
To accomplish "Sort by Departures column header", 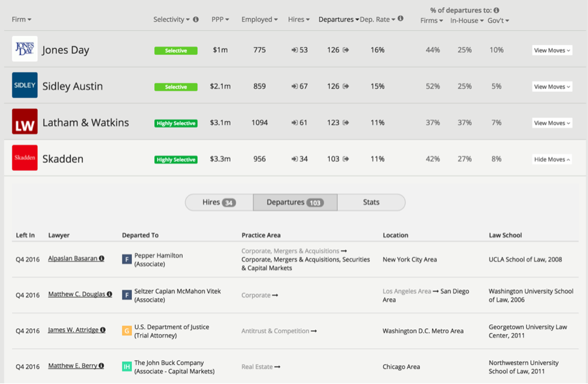I will tap(338, 19).
